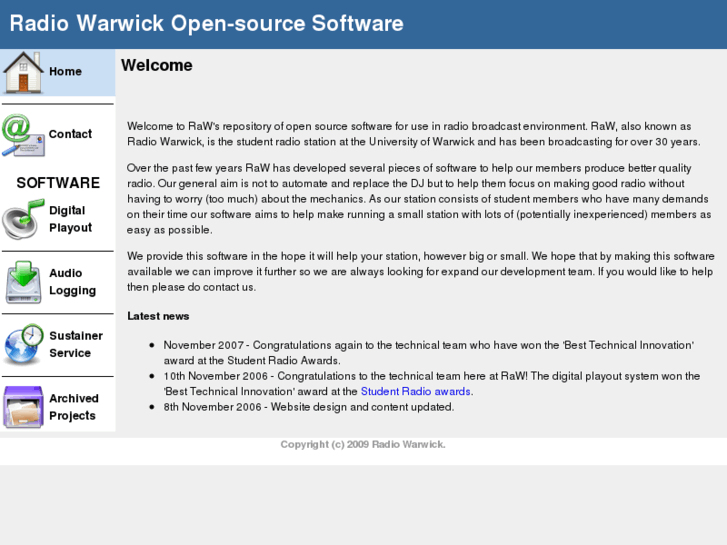
Task: Open Archived Projects page label
Action: 74,407
